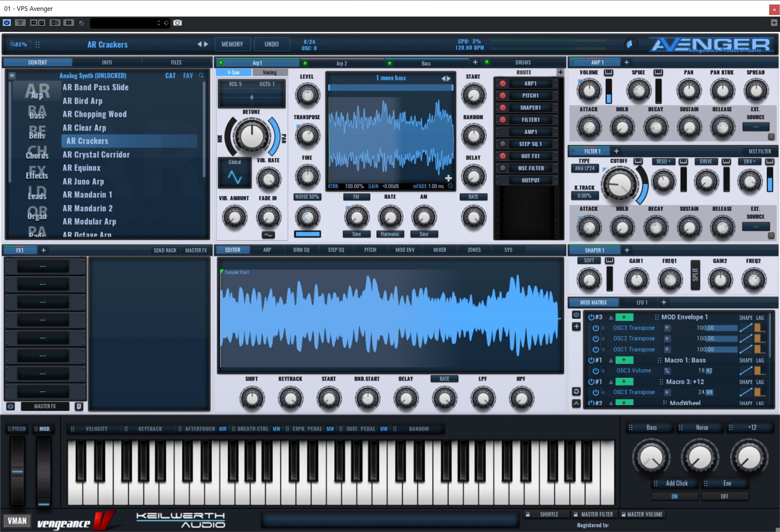Click the SEND RACK button
This screenshot has width=780, height=532.
(165, 250)
